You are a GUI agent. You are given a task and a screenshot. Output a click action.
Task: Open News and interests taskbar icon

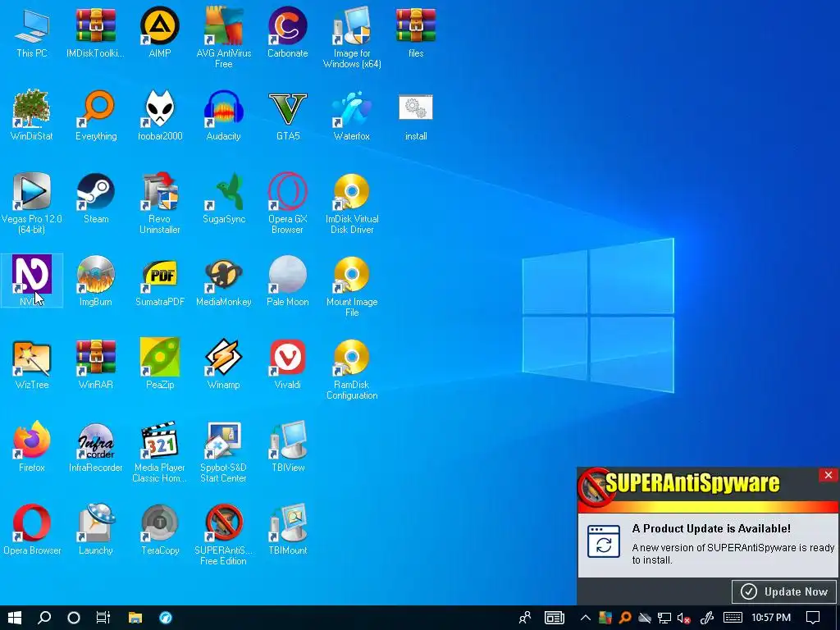555,618
